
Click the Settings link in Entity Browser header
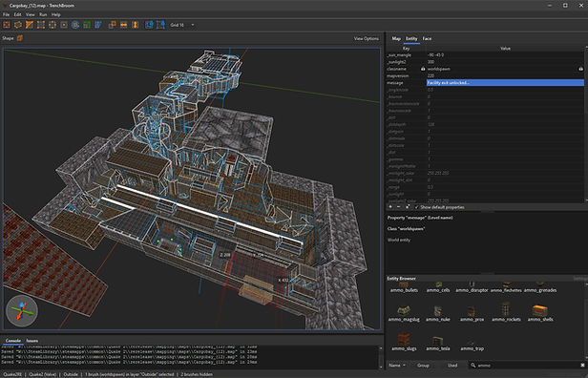[580, 279]
